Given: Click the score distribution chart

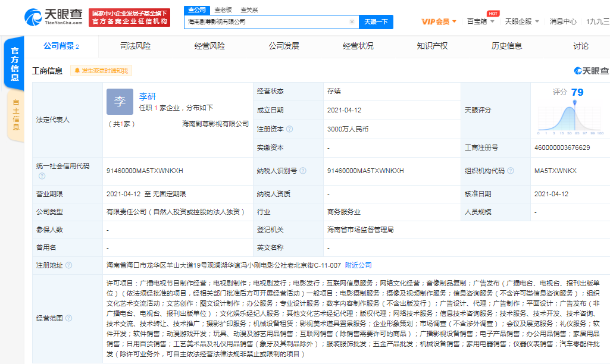Looking at the screenshot, I should [570, 118].
